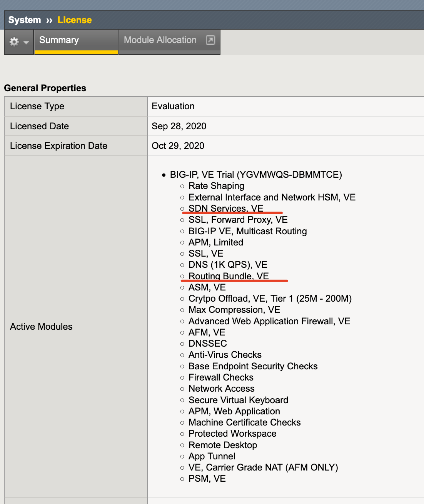Click BIG-IP, VE Trial registration key entry
This screenshot has height=504, width=424.
click(256, 175)
